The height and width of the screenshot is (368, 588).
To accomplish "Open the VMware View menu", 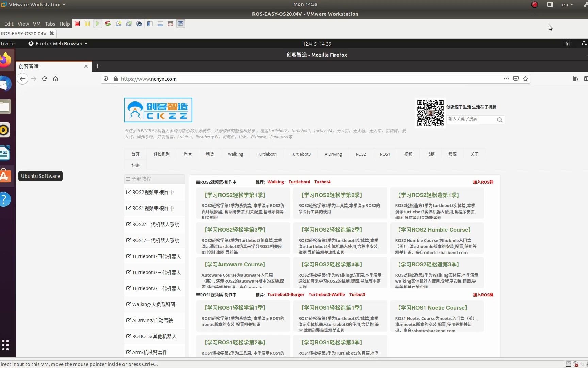I will point(23,24).
